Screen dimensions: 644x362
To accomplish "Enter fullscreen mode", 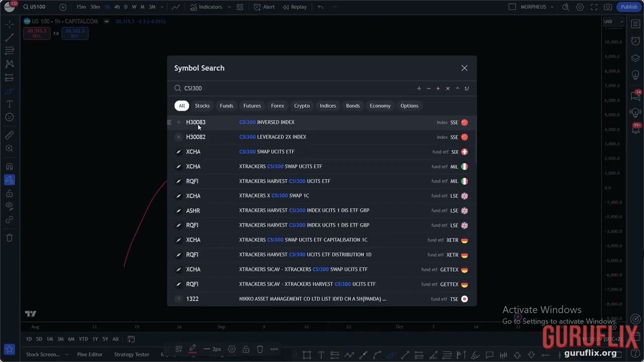I will [594, 7].
